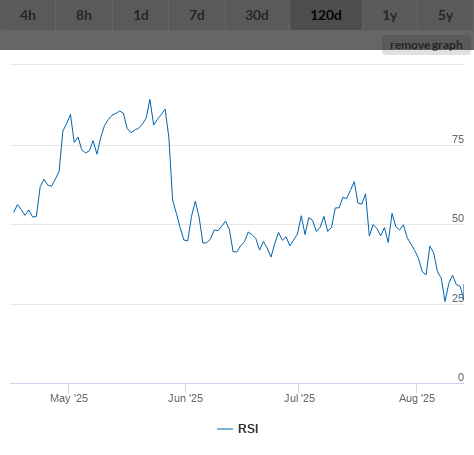Viewport: 474px width, 455px height.
Task: Open the 5y time range
Action: (446, 15)
